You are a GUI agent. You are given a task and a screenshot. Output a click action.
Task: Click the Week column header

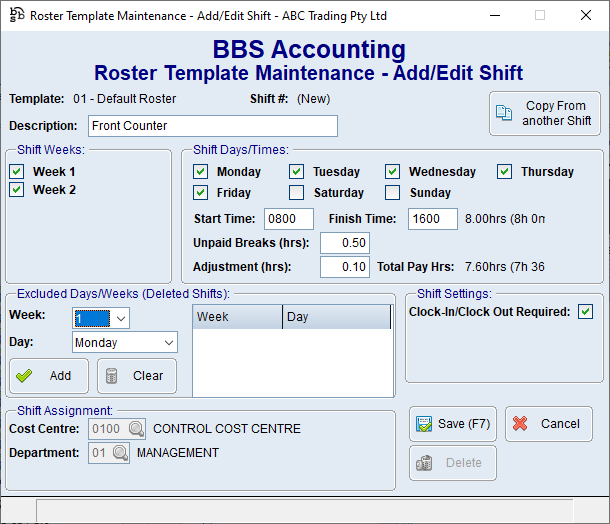coord(237,317)
